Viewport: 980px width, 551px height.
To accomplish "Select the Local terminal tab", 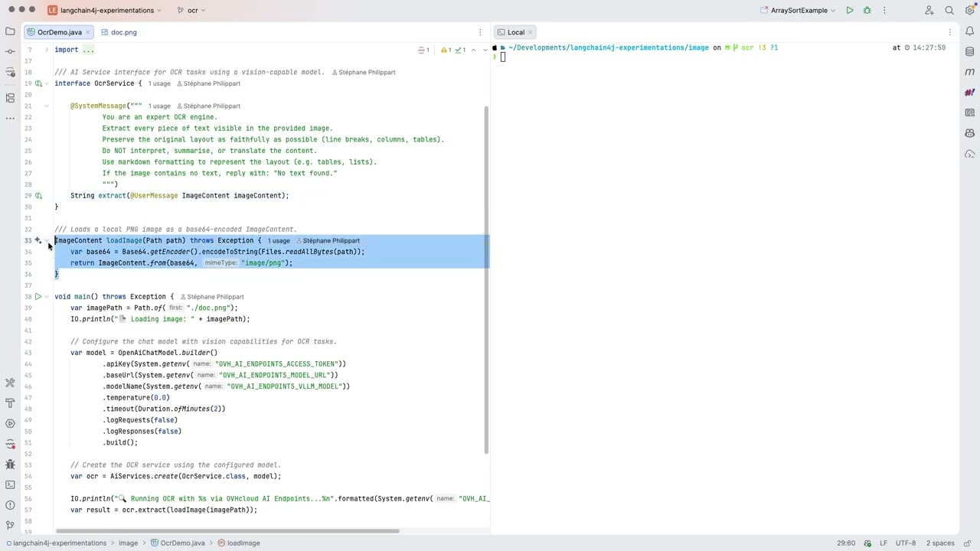I will (x=516, y=32).
